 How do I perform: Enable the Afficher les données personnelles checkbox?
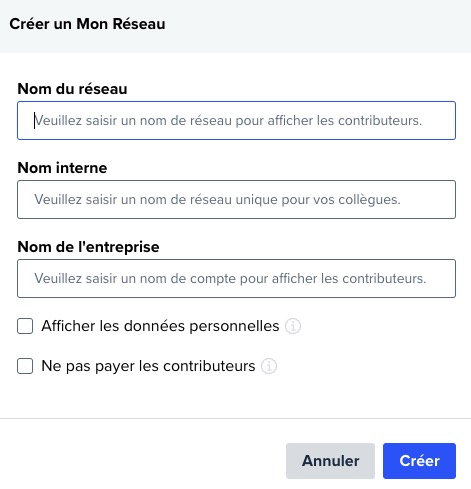pyautogui.click(x=25, y=326)
